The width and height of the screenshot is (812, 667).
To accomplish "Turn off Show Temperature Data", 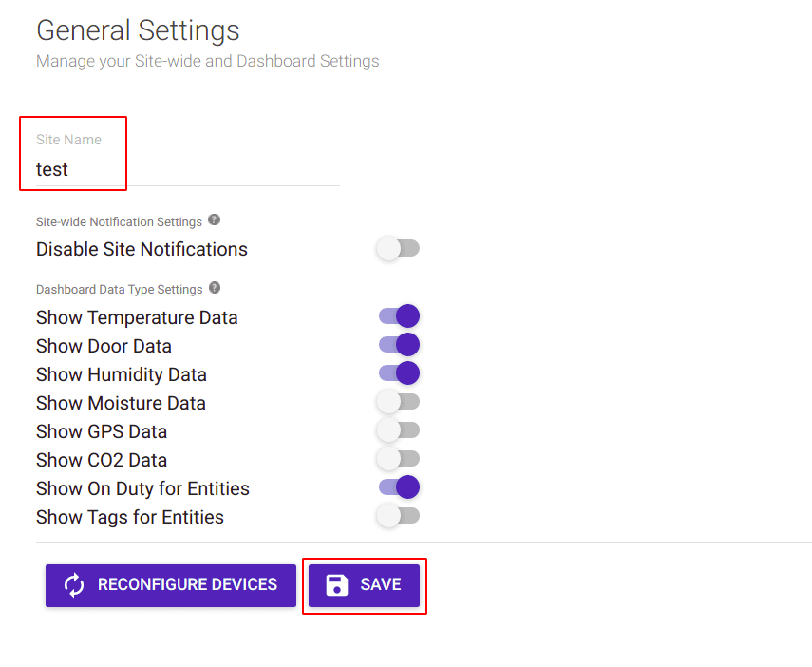I will 399,316.
